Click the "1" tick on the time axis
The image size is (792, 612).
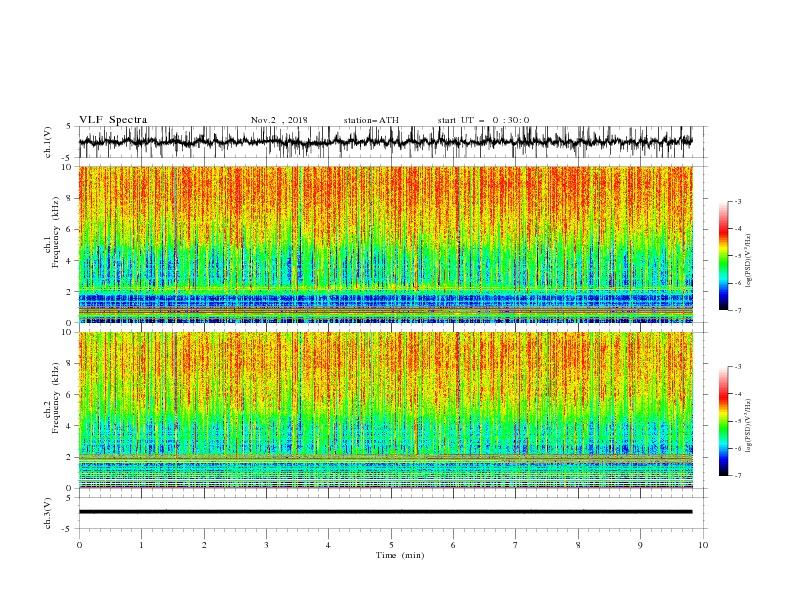point(141,545)
